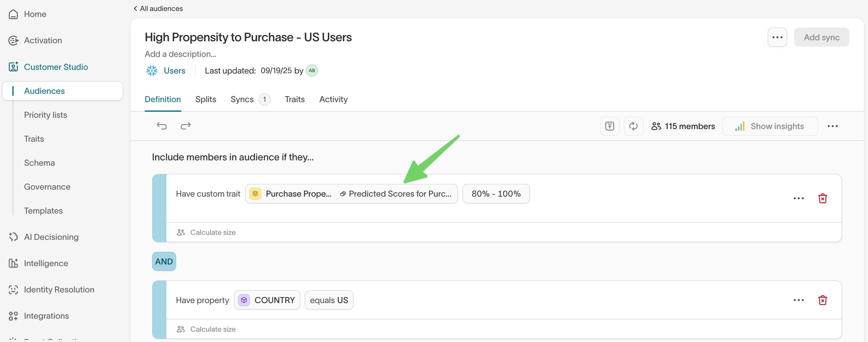
Task: Switch to the Splits tab
Action: click(206, 99)
